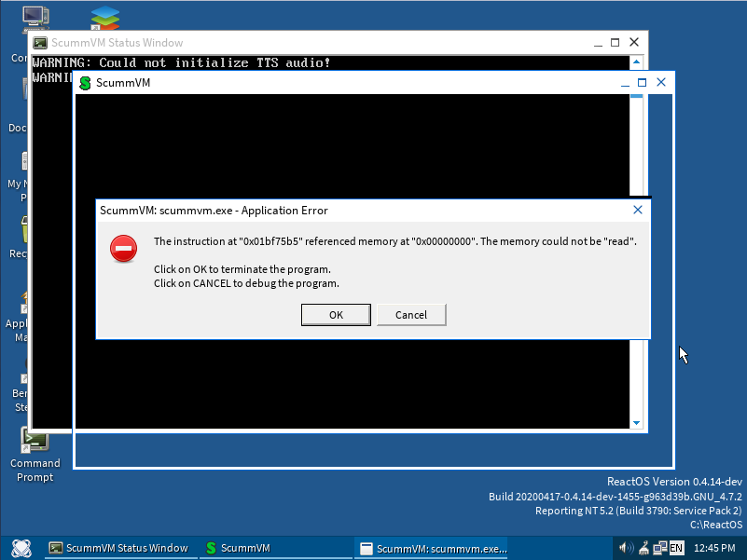Click the 12:45 PM taskbar clock
The width and height of the screenshot is (747, 560).
click(x=714, y=548)
